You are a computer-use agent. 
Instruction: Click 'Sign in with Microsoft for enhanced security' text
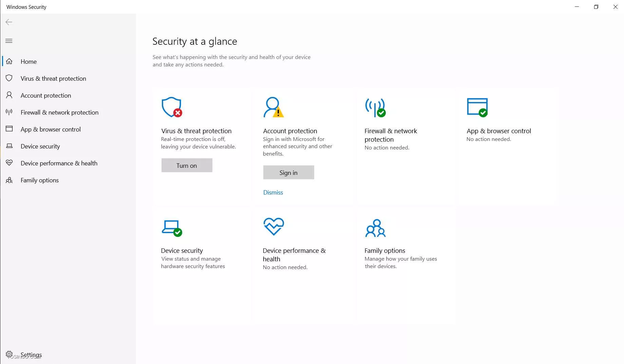point(297,146)
